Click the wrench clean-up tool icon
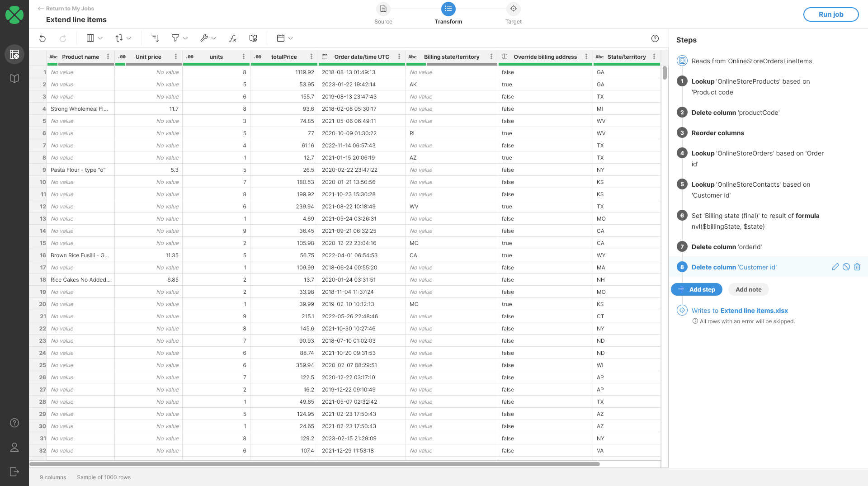 click(204, 38)
